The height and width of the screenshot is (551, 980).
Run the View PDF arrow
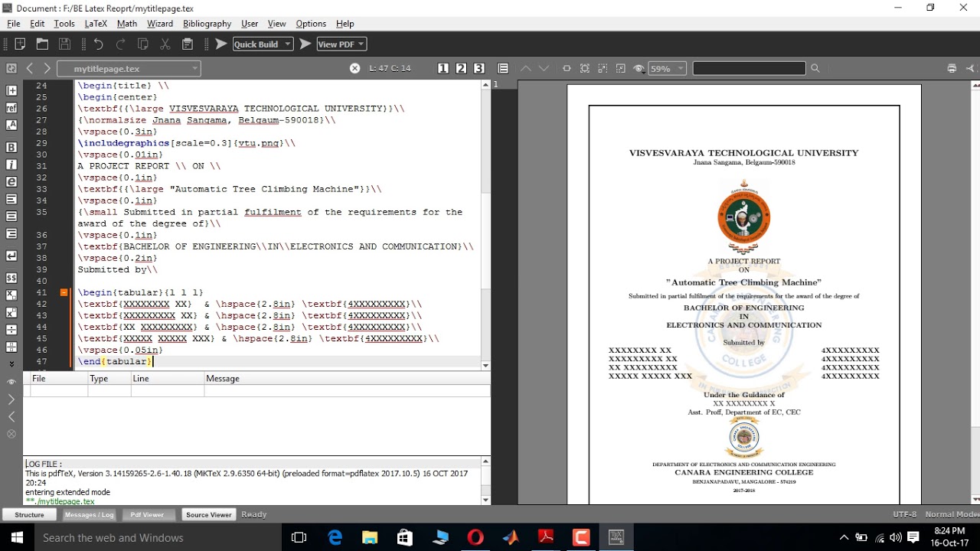[305, 44]
